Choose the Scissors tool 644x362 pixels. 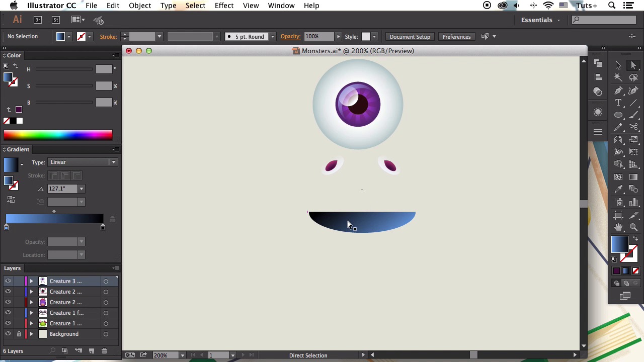point(633,127)
